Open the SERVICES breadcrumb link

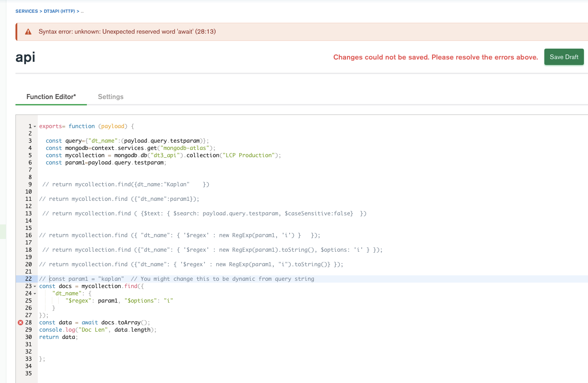click(26, 11)
